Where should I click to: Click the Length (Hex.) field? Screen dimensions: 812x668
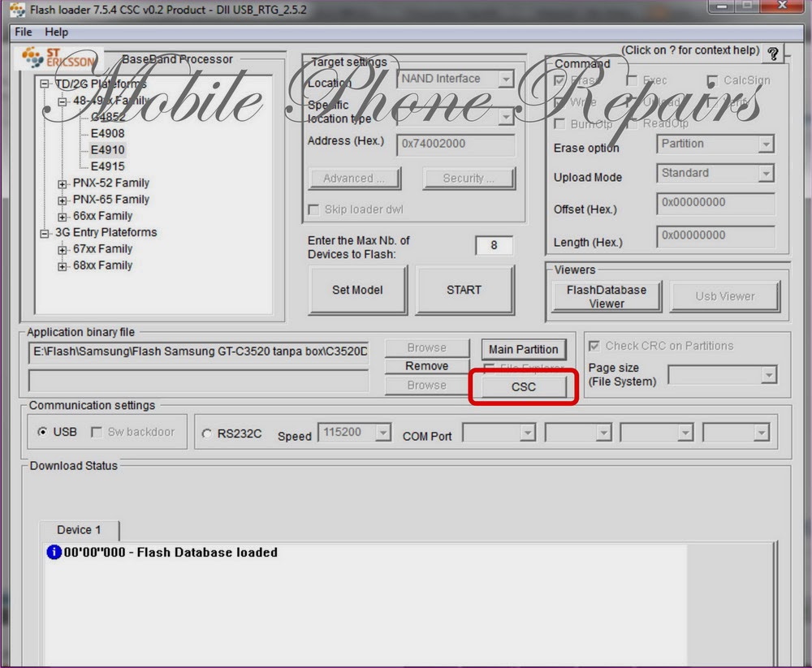click(x=715, y=235)
